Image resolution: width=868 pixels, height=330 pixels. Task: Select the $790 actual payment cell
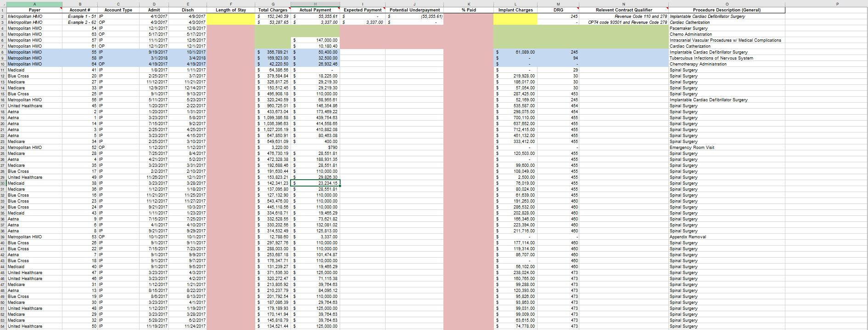(x=315, y=148)
